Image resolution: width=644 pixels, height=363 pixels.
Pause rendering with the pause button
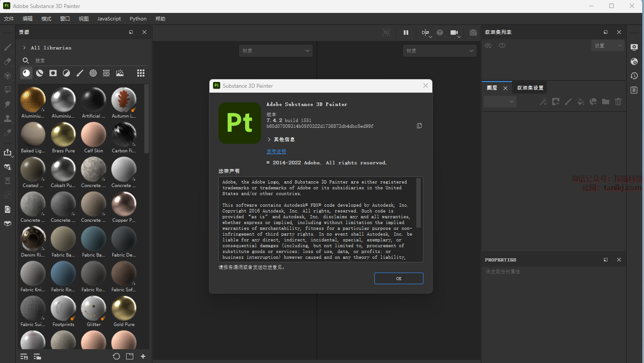[x=406, y=33]
